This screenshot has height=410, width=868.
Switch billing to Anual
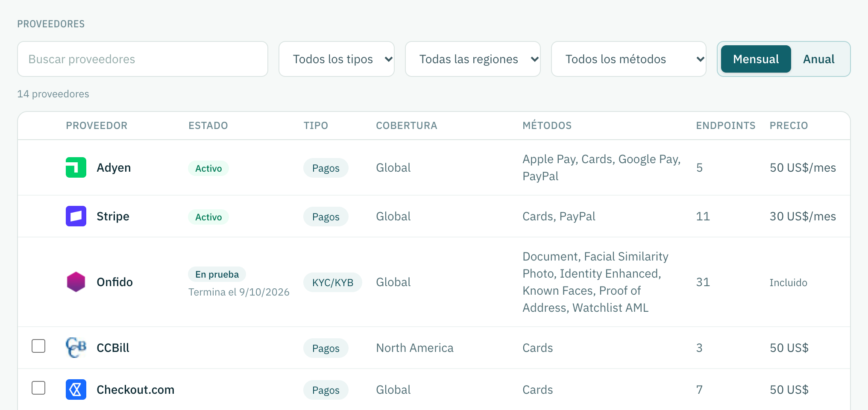pyautogui.click(x=818, y=59)
